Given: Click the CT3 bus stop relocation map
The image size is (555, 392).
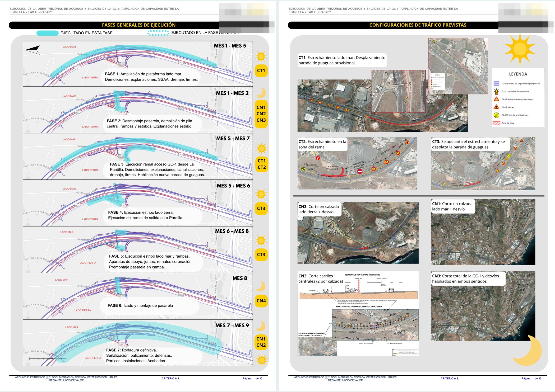Looking at the screenshot, I should [483, 164].
